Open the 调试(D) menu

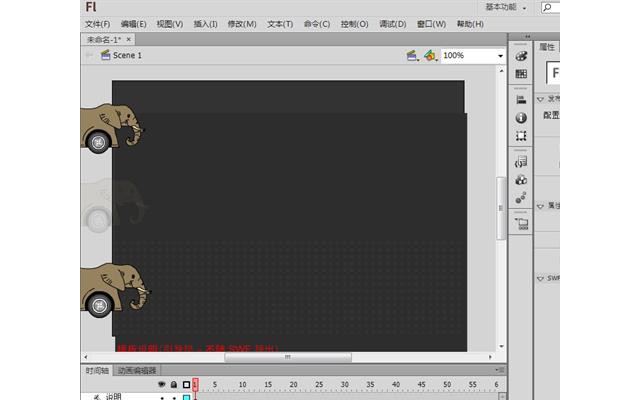(x=393, y=24)
